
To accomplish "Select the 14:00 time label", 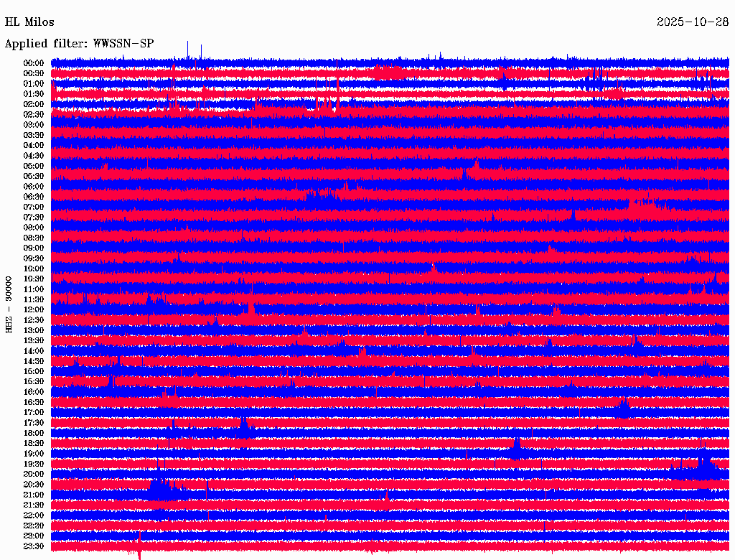I will (x=34, y=351).
